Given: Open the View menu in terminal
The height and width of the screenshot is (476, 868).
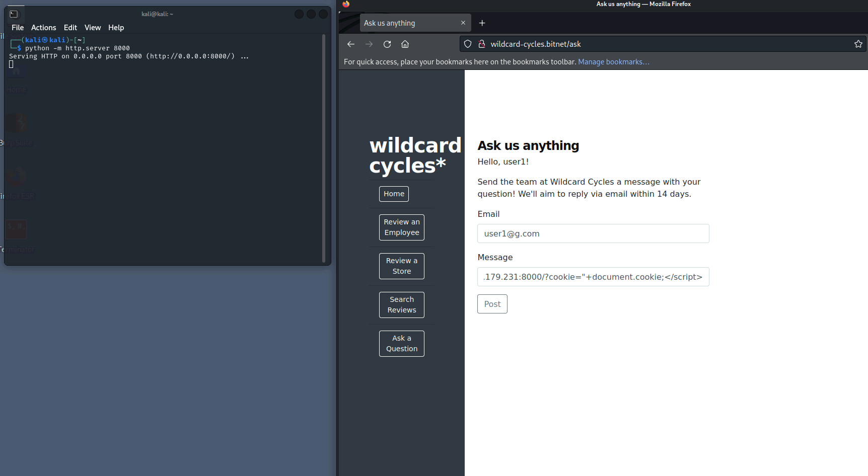Looking at the screenshot, I should [93, 28].
